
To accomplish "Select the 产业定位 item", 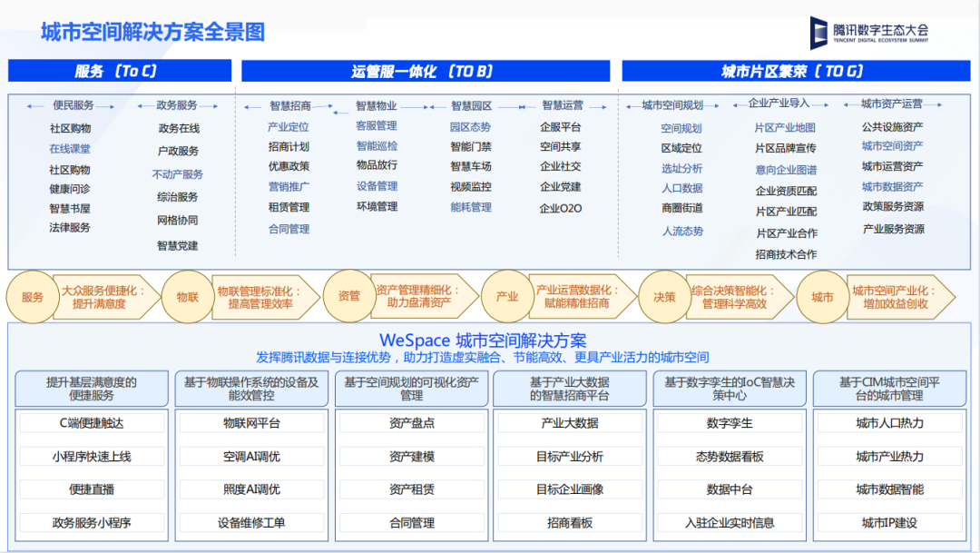I will click(x=289, y=127).
